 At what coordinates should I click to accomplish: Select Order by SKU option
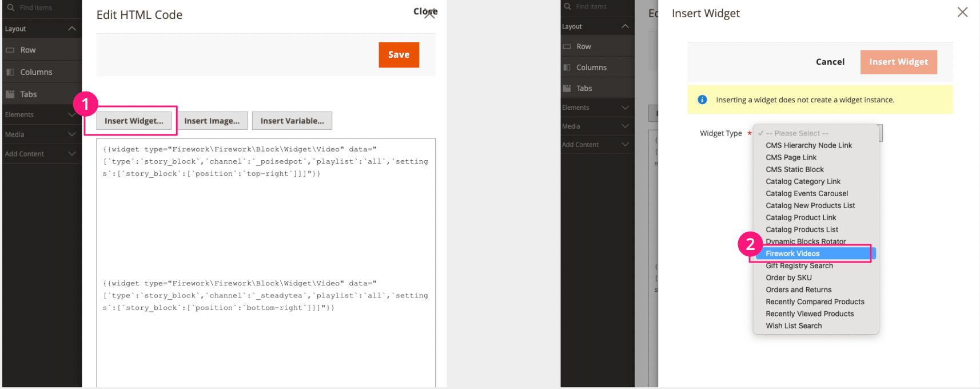[788, 277]
